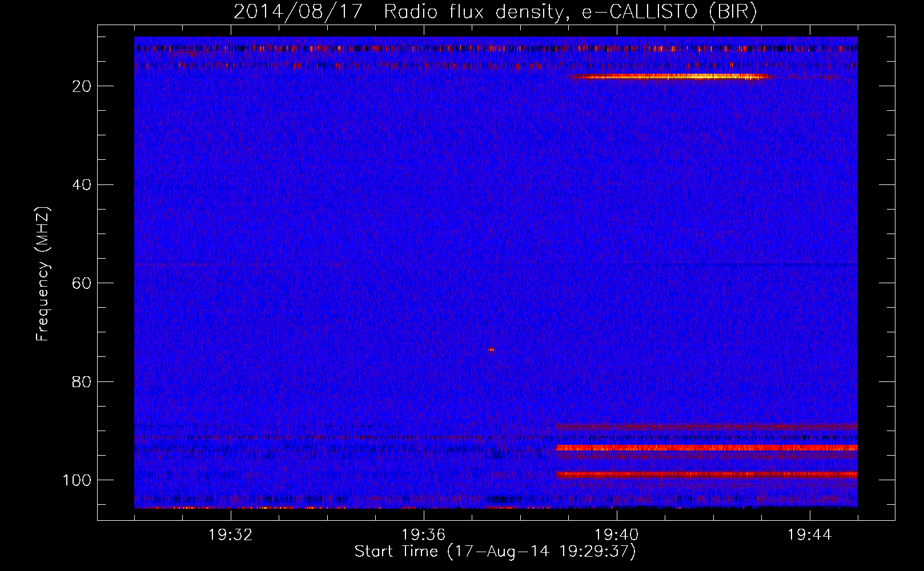
Task: Click the 20 frequency tick label
Action: 82,86
